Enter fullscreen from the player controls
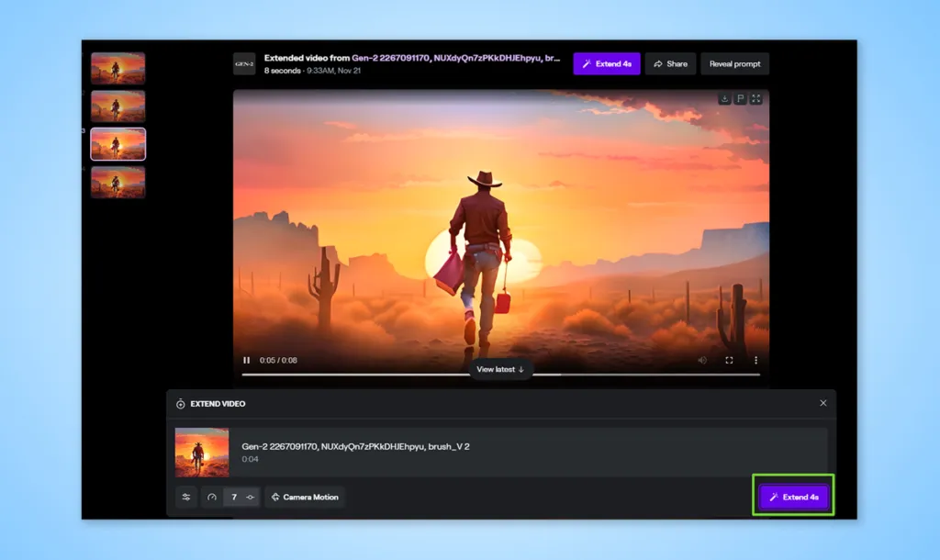 point(729,361)
